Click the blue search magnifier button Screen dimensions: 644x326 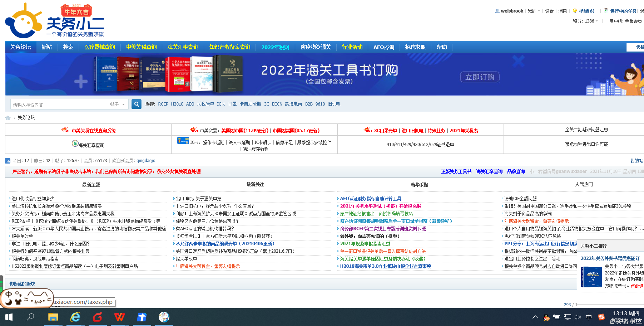coord(136,104)
